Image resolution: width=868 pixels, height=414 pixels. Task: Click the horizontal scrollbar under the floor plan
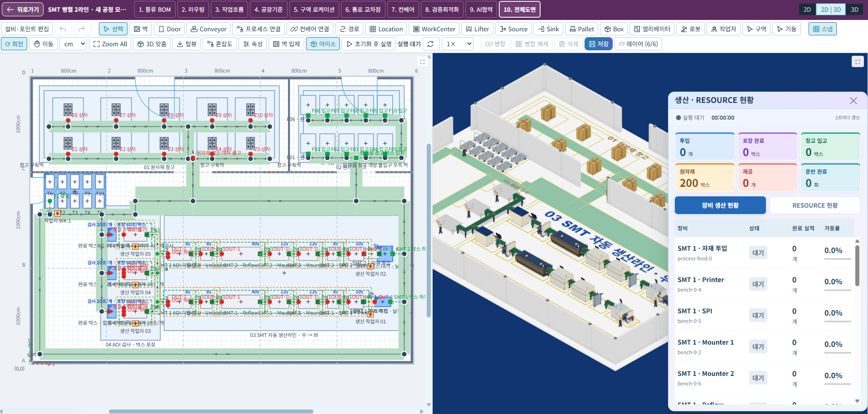211,411
